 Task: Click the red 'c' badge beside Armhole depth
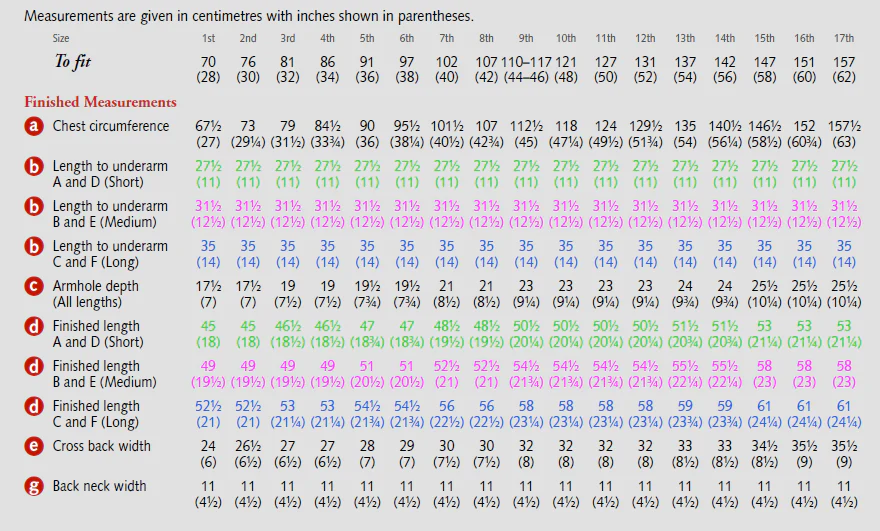[35, 287]
